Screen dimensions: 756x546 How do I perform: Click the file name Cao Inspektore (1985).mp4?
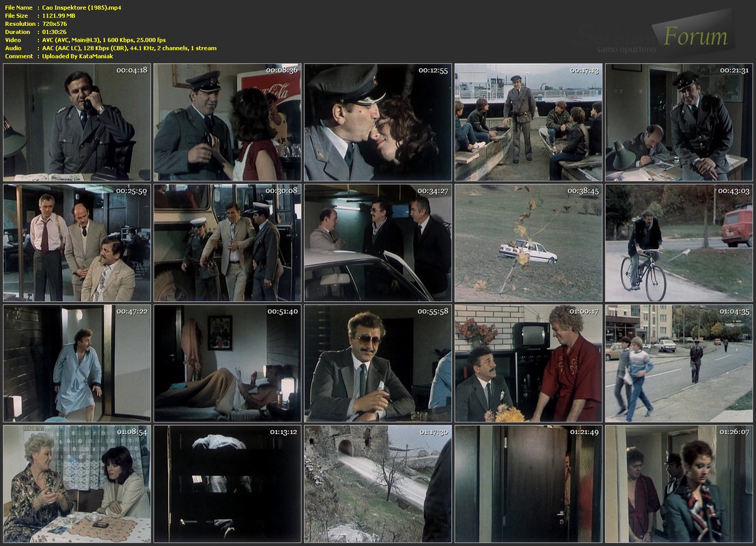(x=81, y=8)
